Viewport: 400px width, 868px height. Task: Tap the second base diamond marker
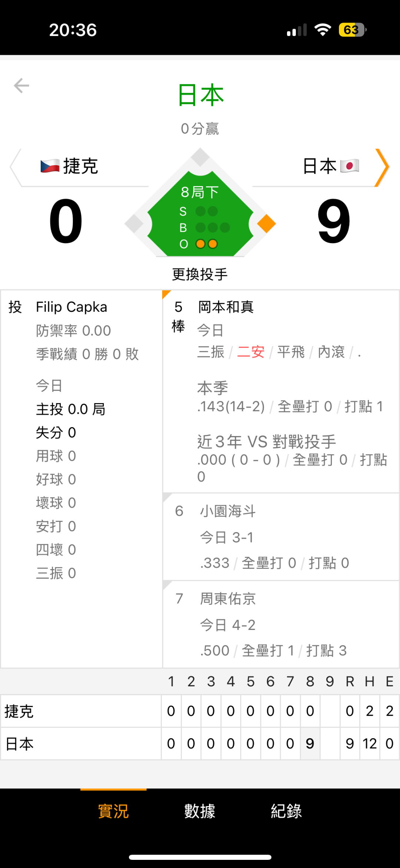point(200,157)
